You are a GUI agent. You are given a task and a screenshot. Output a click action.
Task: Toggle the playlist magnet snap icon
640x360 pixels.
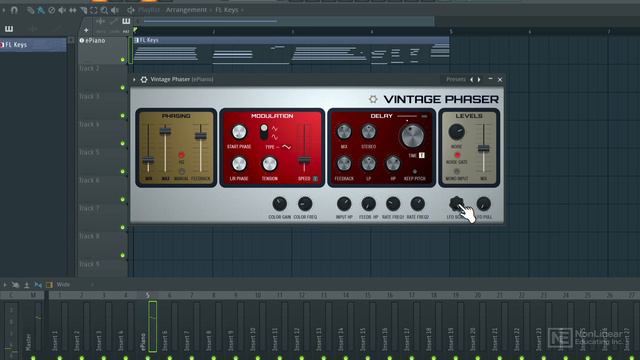[x=14, y=10]
